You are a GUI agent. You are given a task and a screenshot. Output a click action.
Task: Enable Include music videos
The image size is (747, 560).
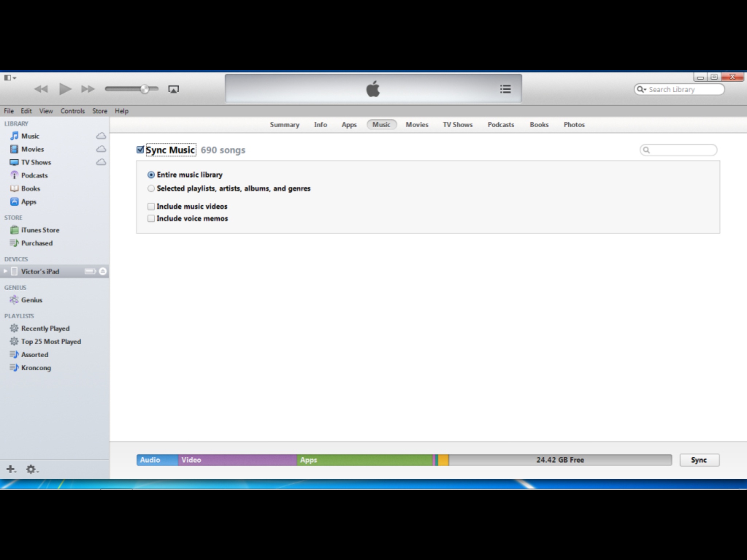(151, 207)
